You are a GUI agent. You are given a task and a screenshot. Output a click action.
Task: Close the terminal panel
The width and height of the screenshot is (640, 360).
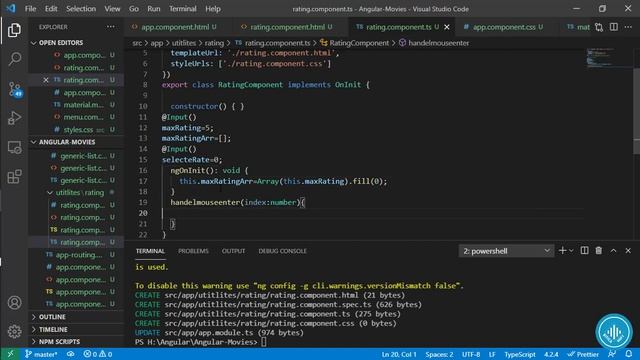pyautogui.click(x=628, y=251)
